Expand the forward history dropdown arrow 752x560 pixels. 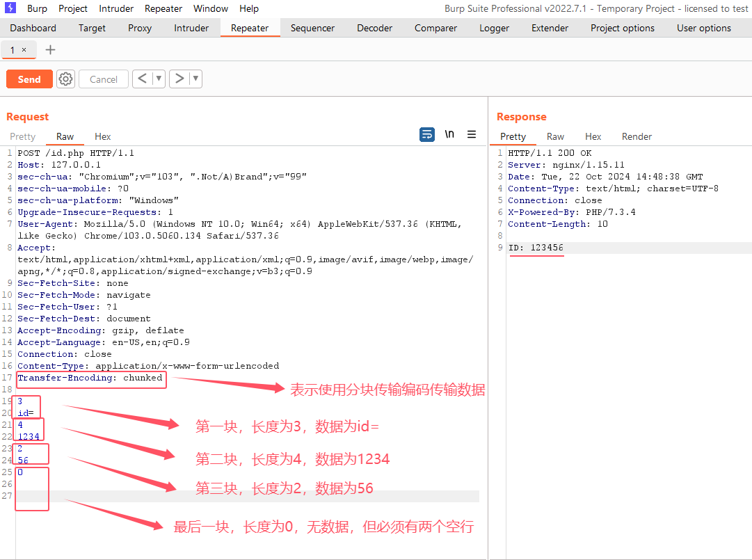coord(195,79)
